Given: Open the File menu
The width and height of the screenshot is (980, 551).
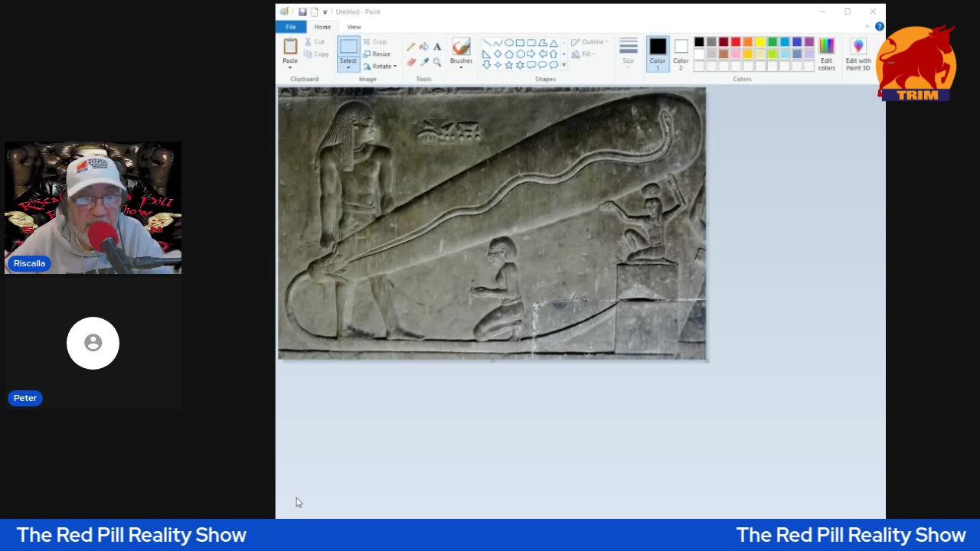Looking at the screenshot, I should [x=291, y=27].
